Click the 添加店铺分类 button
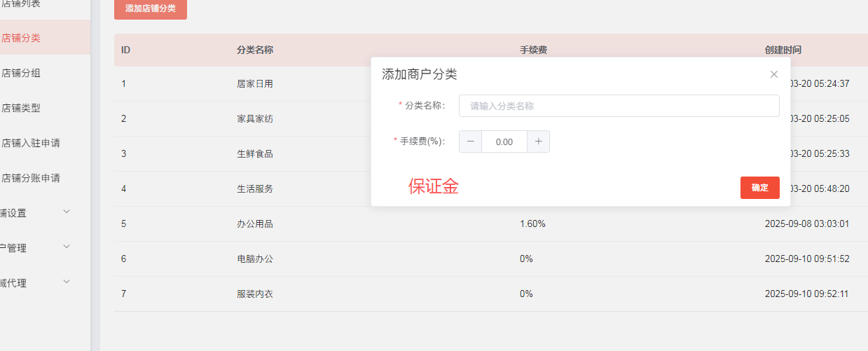Viewport: 868px width, 351px height. tap(151, 8)
